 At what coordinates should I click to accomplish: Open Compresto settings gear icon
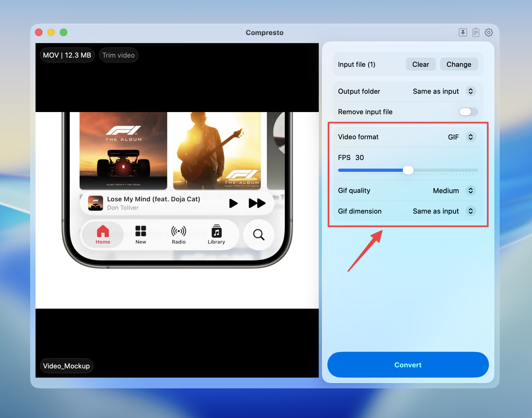click(488, 32)
